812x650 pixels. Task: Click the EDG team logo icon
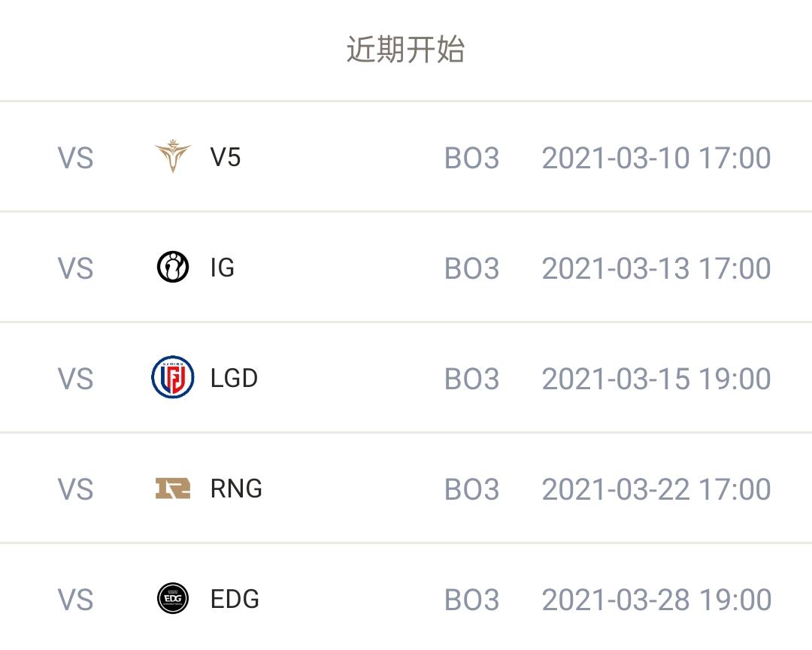(x=172, y=599)
